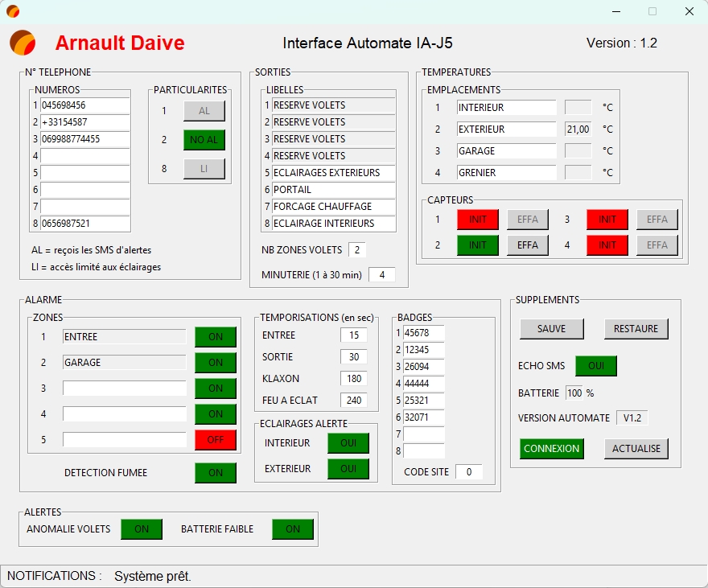This screenshot has height=588, width=708.
Task: Click badge 1 field with 45678
Action: tap(423, 333)
